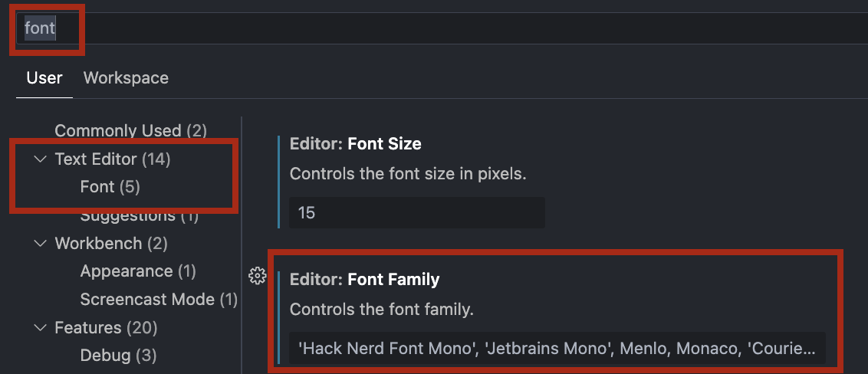The height and width of the screenshot is (374, 868).
Task: Collapse the Features chevron arrow
Action: coord(41,328)
